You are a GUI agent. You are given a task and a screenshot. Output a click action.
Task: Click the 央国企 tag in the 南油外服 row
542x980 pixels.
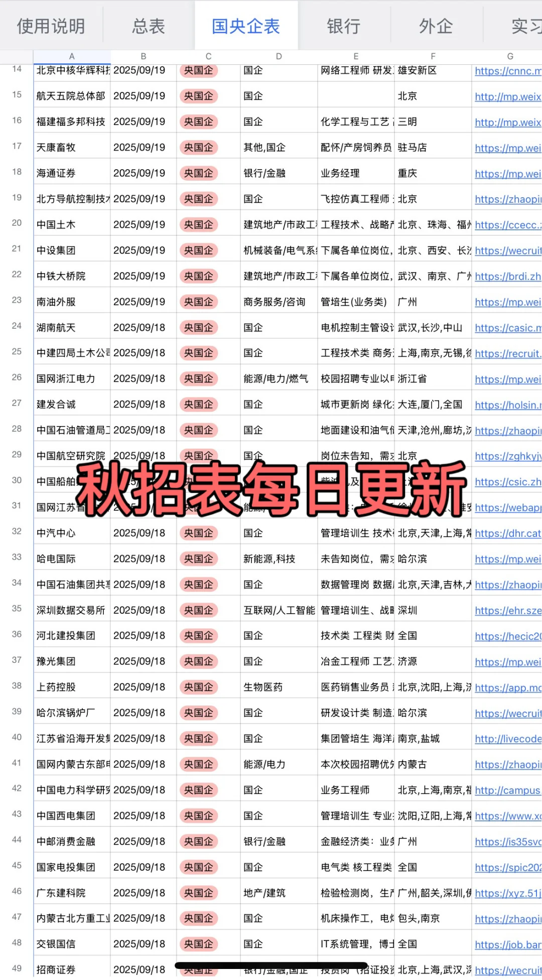199,302
